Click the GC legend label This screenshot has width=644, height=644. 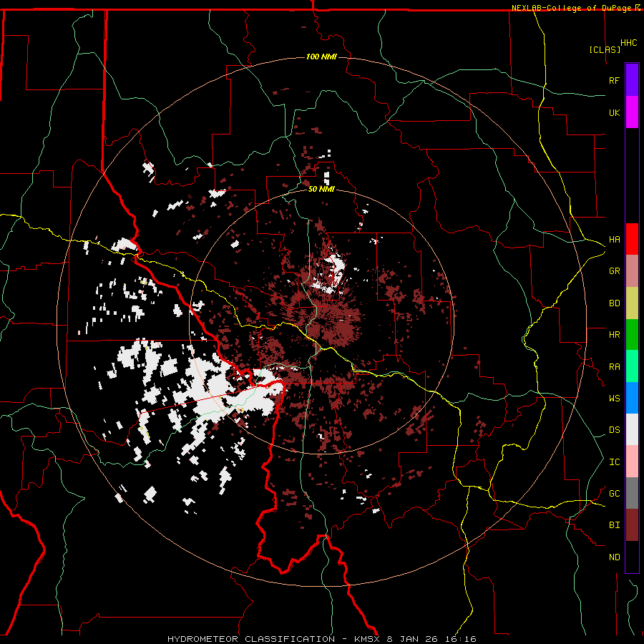click(614, 494)
